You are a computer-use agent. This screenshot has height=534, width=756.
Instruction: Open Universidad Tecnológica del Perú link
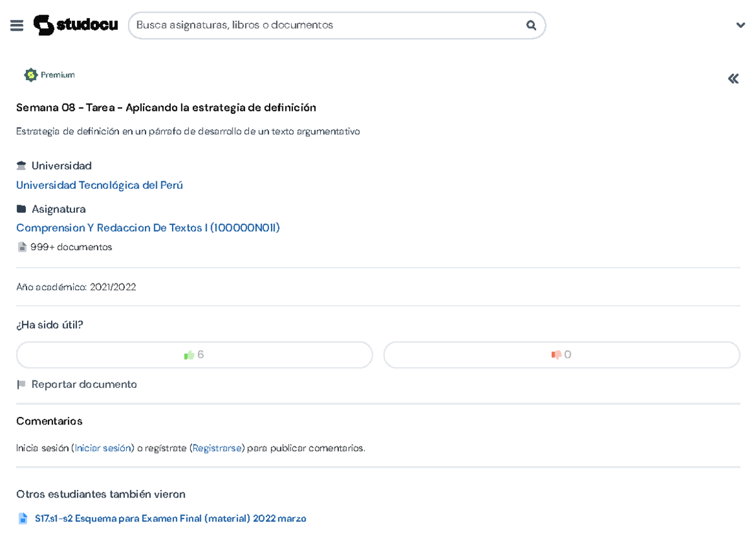click(100, 185)
